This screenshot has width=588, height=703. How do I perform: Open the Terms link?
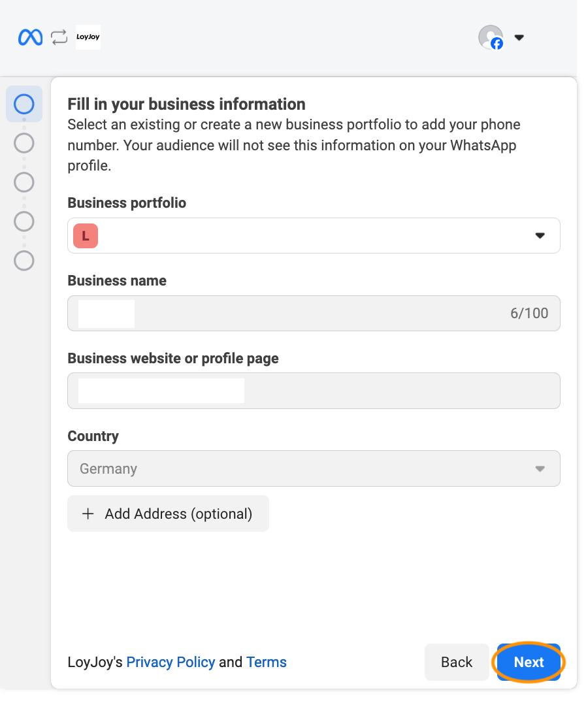tap(266, 662)
